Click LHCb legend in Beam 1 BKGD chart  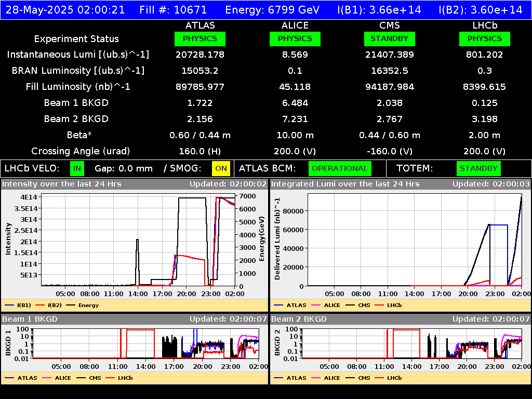119,378
